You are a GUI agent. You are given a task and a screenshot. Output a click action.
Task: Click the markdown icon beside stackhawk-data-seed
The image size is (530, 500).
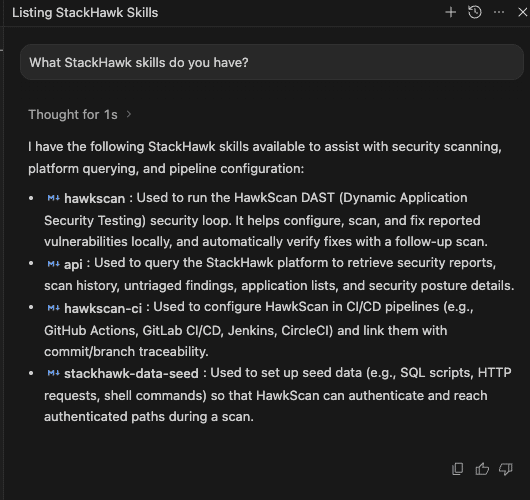coord(53,373)
